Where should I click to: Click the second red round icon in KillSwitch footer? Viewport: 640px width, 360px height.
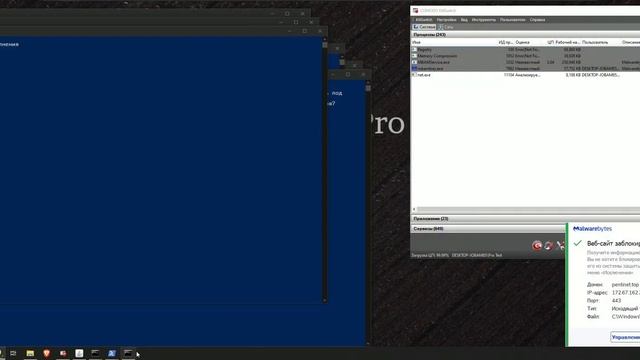pos(549,245)
